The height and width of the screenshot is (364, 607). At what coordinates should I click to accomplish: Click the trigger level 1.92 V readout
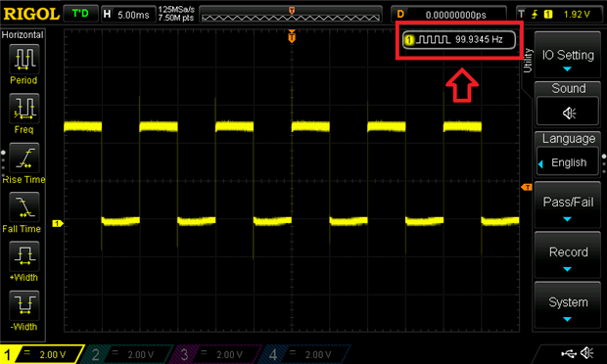tap(577, 15)
